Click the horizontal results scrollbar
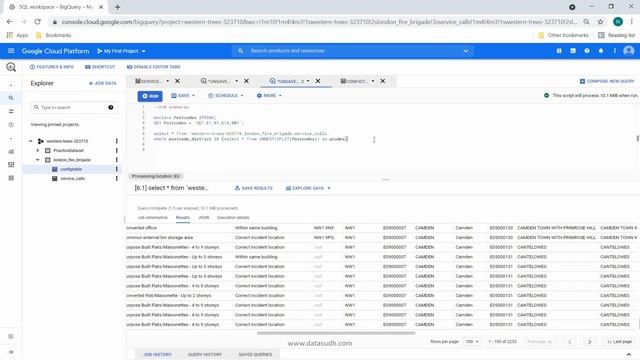 [336, 333]
